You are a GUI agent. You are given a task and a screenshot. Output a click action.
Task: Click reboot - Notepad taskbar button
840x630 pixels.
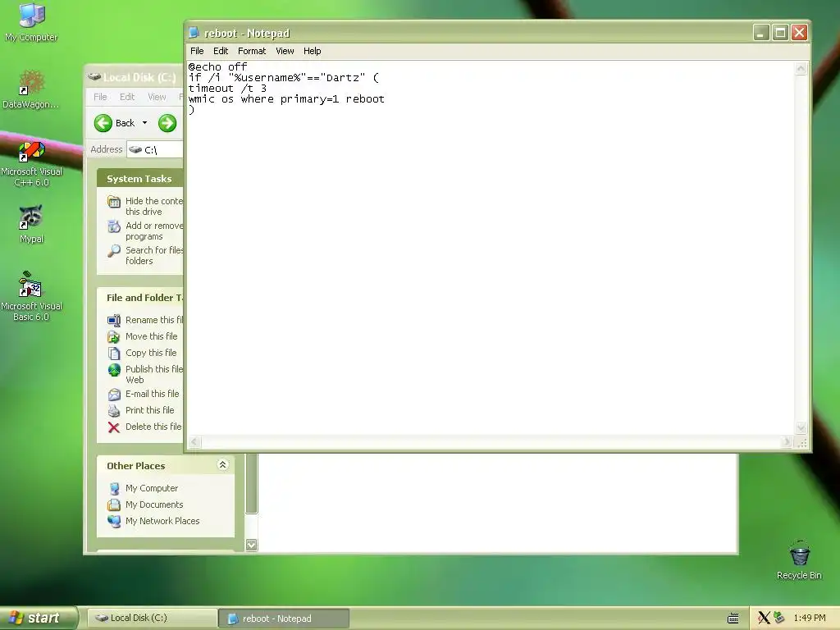pyautogui.click(x=284, y=619)
